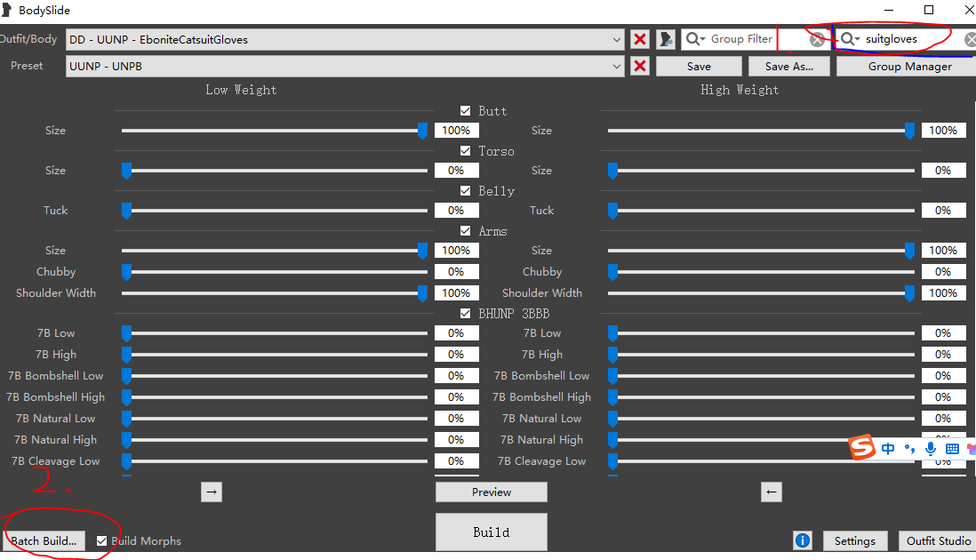Screen dimensions: 976x560
Task: Open the Group Filter search magnifier menu
Action: [x=694, y=39]
